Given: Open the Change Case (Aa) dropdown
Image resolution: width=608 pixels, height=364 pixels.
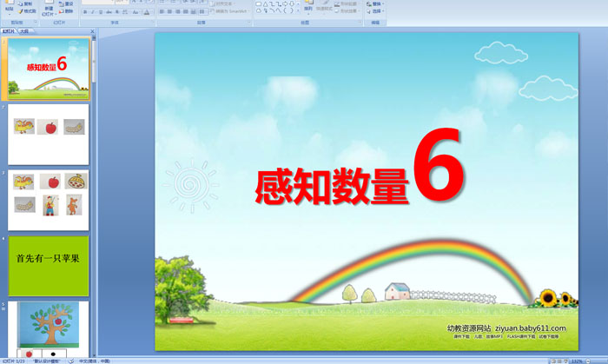Looking at the screenshot, I should click(135, 12).
